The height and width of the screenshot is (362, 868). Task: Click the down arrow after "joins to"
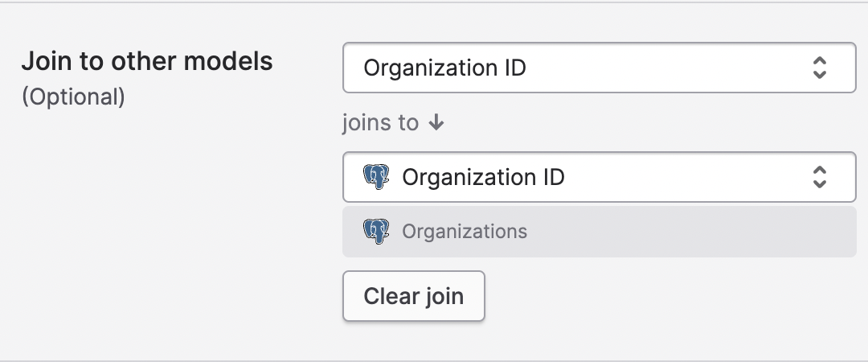pos(436,123)
